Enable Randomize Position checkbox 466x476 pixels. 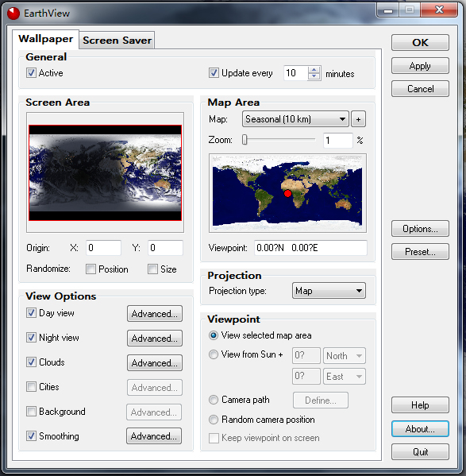91,269
